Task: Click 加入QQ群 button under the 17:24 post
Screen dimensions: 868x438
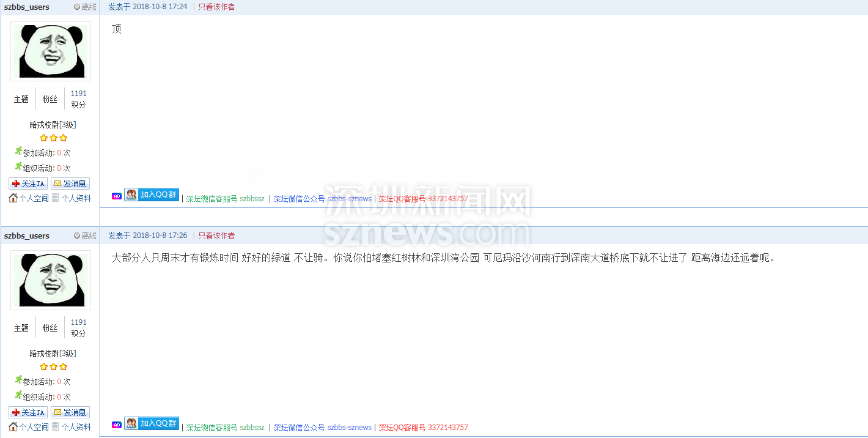Action: (152, 195)
